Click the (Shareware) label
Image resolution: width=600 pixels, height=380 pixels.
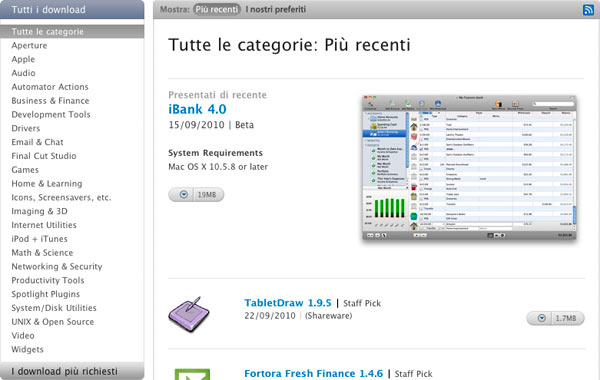pos(328,316)
